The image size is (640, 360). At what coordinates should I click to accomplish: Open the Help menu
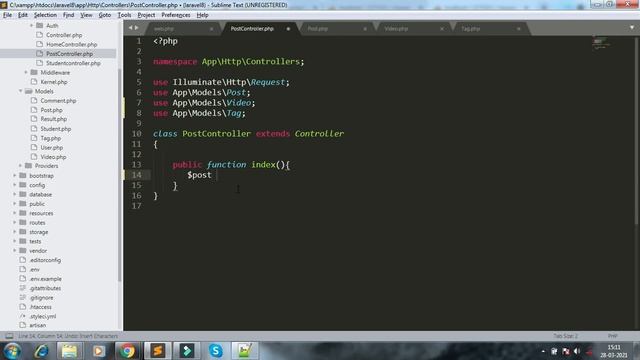click(202, 15)
